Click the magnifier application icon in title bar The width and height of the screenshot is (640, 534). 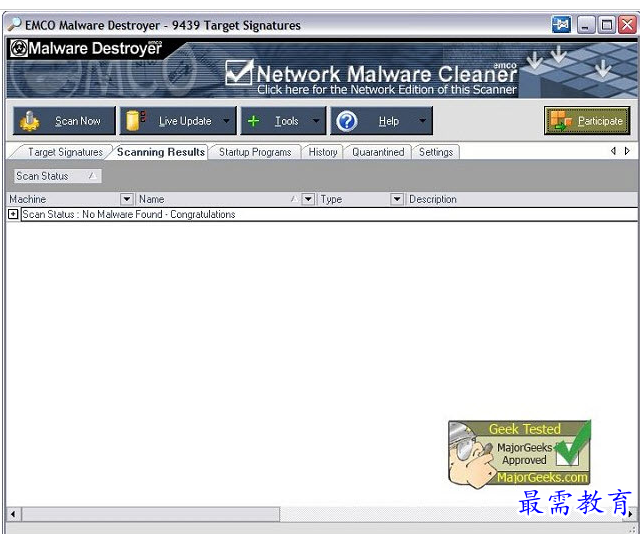[14, 24]
